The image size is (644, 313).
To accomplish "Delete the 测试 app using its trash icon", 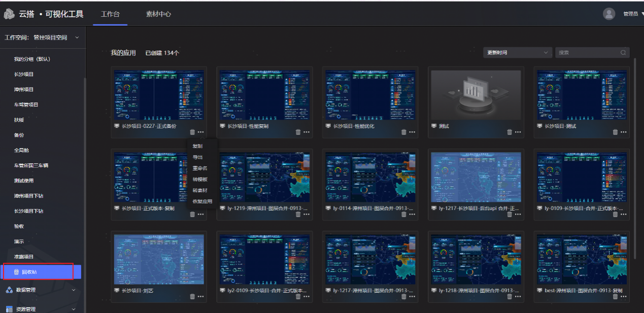I will 509,132.
